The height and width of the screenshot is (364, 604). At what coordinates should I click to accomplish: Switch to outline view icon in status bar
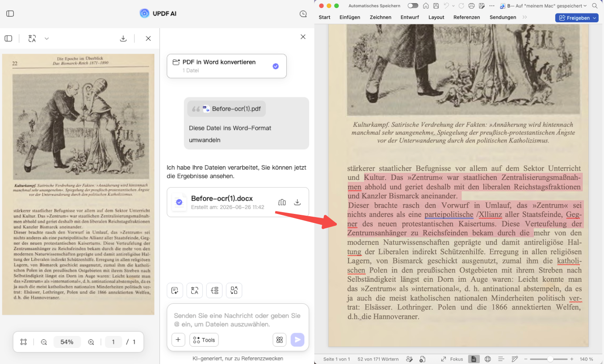pyautogui.click(x=501, y=359)
